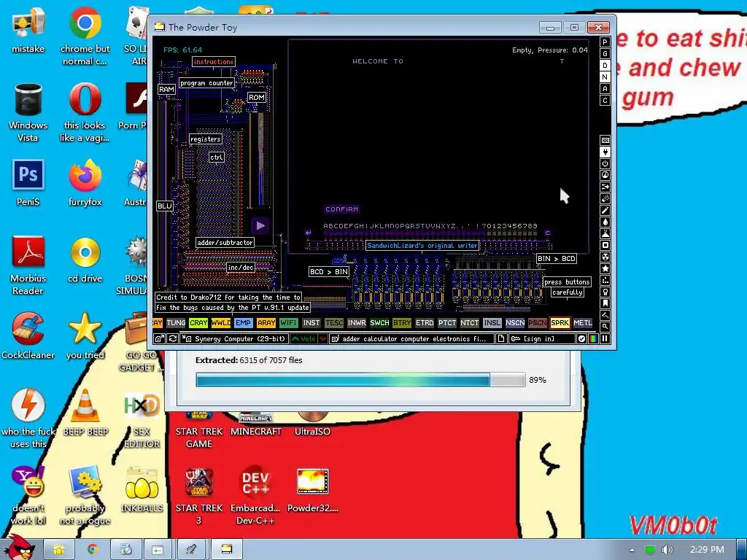The image size is (747, 560).
Task: Select the TUNG element
Action: [x=176, y=323]
